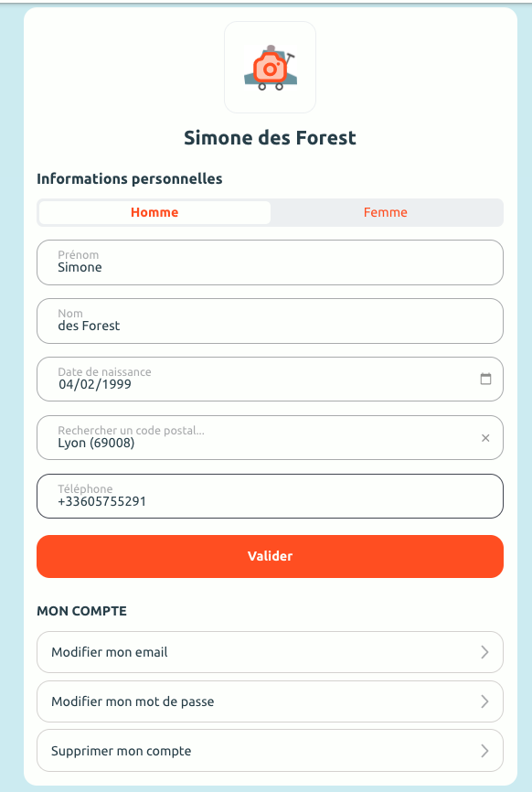Click the camera avatar photo icon
This screenshot has width=532, height=792.
point(270,68)
